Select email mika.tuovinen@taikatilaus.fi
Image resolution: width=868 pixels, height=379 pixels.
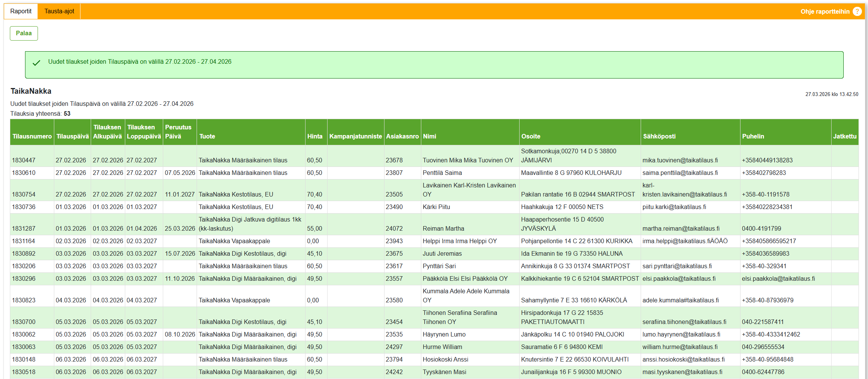click(680, 160)
